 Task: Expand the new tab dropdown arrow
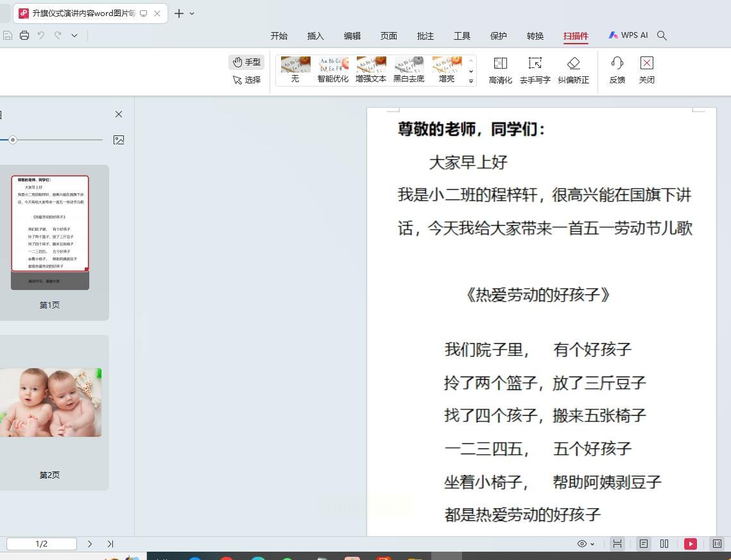[192, 13]
